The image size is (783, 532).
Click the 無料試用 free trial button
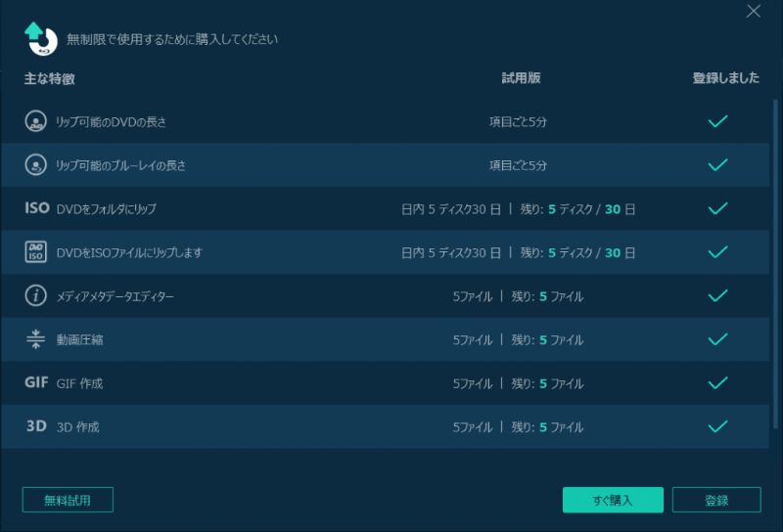tap(68, 500)
